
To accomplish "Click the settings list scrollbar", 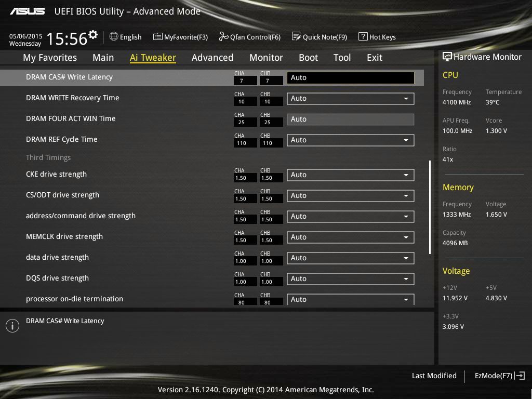I will click(x=430, y=207).
